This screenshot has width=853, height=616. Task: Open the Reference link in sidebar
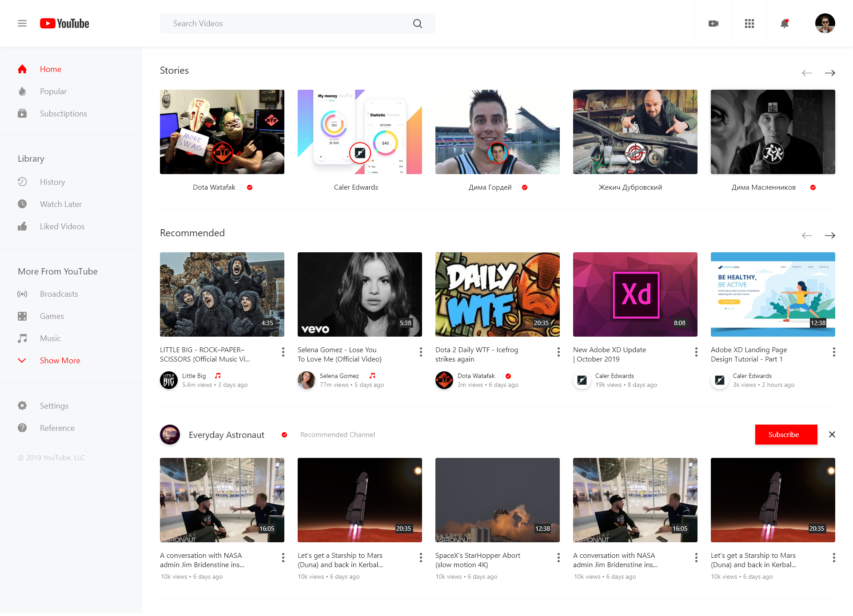click(57, 428)
